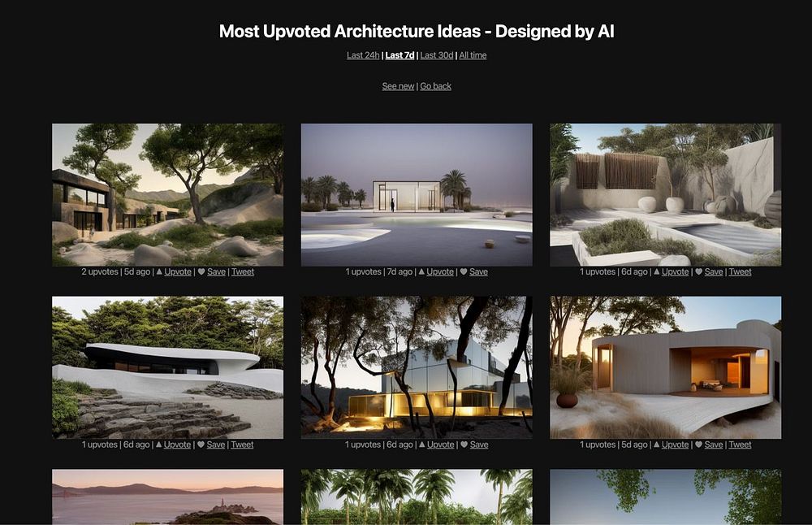Click the triangle icon beside the 5d-ago hillside house Upvote
The height and width of the screenshot is (525, 812).
(159, 271)
